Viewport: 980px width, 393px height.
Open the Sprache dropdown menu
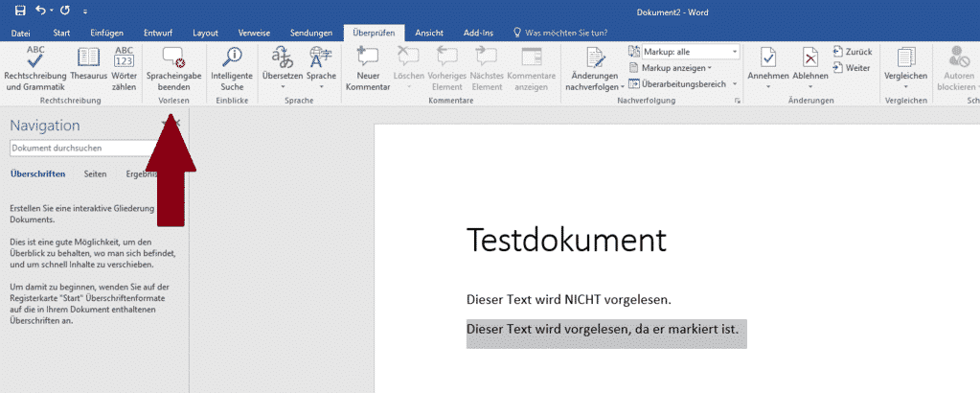click(x=321, y=69)
